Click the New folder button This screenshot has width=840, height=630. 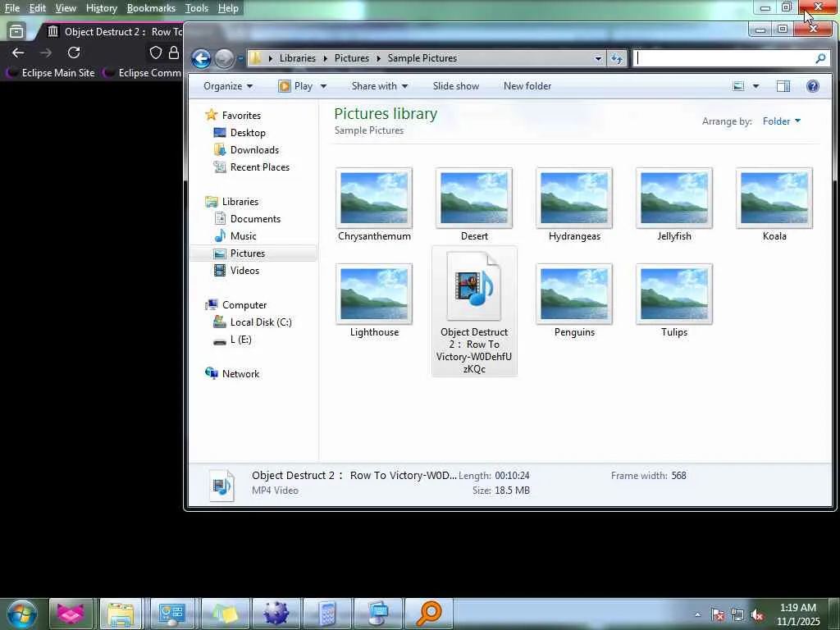click(527, 86)
